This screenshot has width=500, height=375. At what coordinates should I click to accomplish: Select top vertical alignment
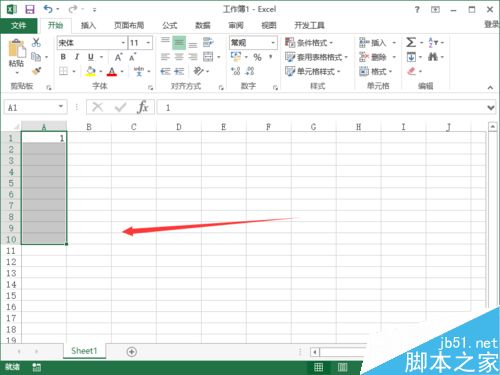(165, 41)
